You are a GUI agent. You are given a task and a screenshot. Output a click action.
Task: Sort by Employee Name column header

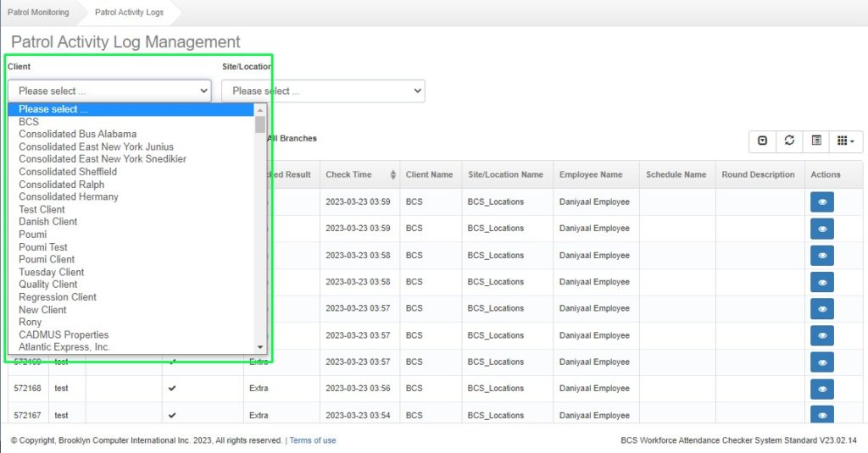[590, 175]
